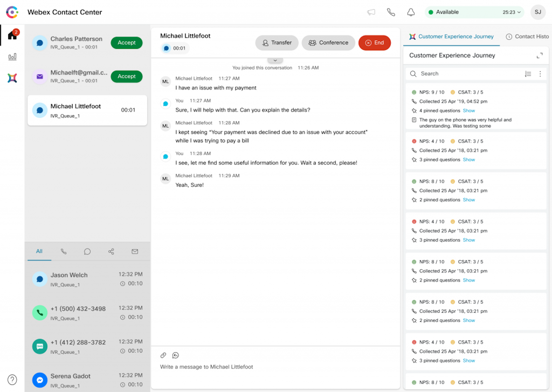Click the share/social filter icon

(111, 251)
